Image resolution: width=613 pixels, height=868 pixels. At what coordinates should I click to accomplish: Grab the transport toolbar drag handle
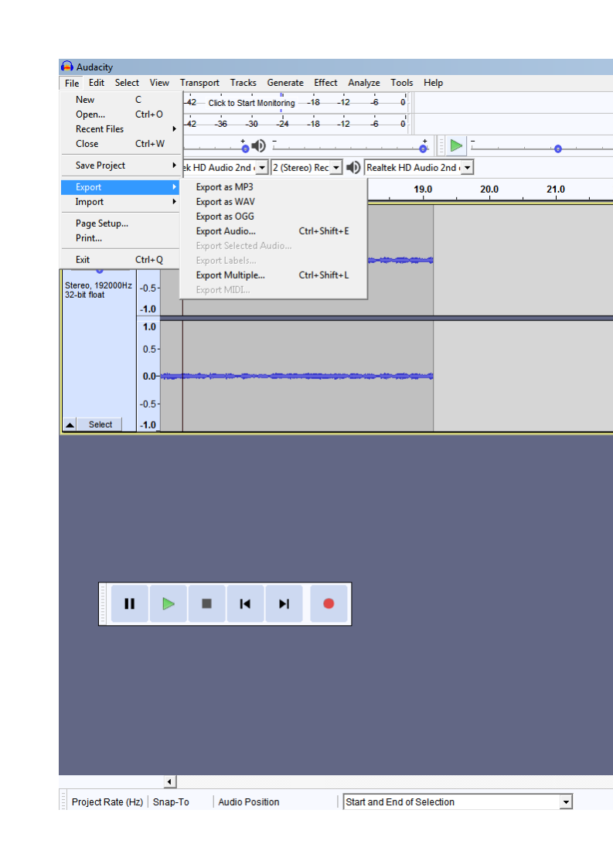point(103,603)
